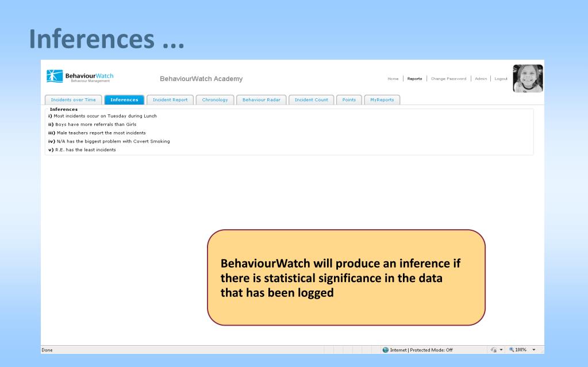Image resolution: width=588 pixels, height=367 pixels.
Task: Switch to the Points tab
Action: pos(349,100)
